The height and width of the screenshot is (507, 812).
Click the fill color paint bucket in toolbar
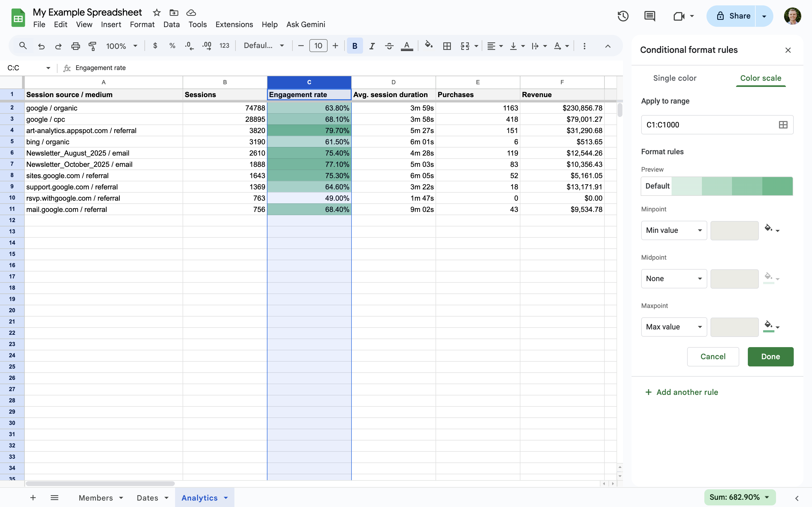tap(429, 45)
